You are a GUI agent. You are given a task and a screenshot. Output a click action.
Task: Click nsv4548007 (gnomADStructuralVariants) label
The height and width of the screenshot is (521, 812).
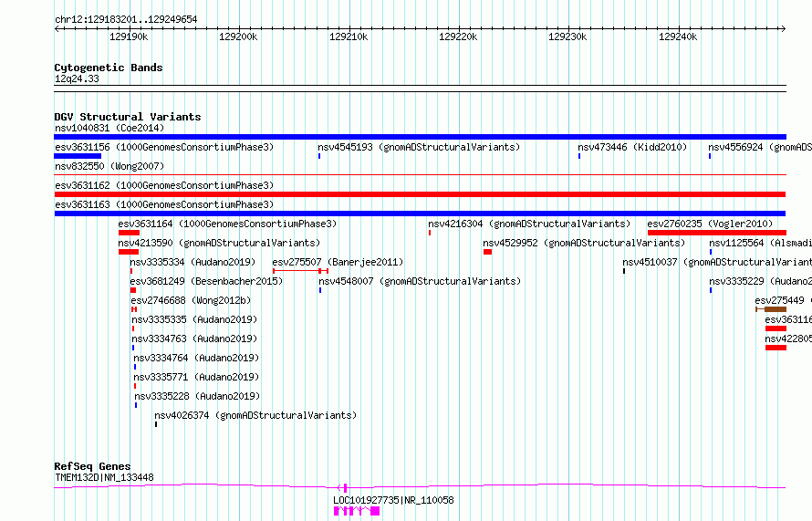420,281
